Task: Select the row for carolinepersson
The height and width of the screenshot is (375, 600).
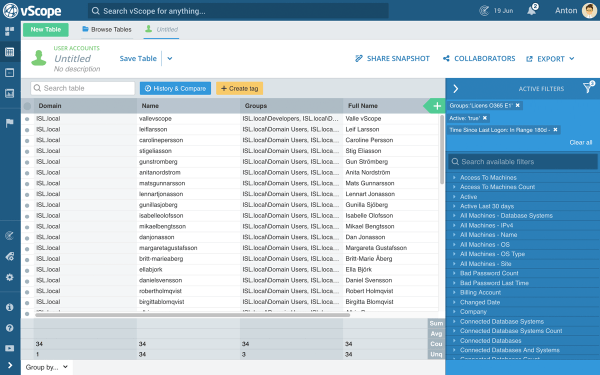Action: tap(27, 140)
